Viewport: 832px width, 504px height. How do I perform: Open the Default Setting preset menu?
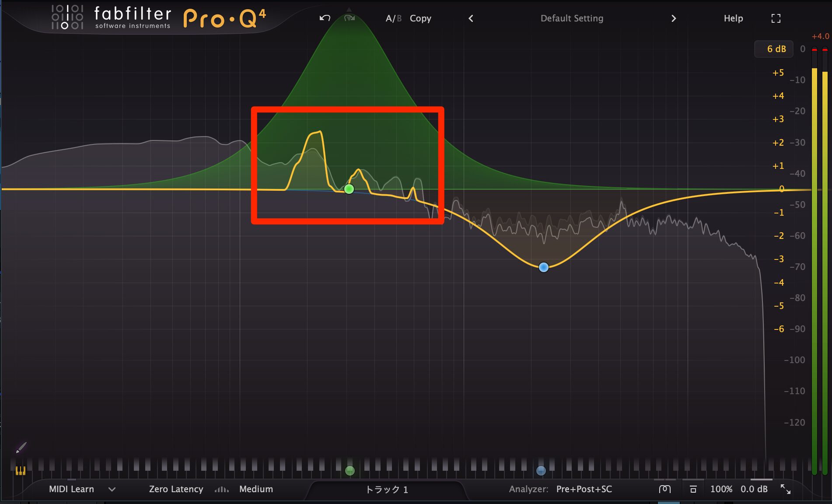(572, 18)
